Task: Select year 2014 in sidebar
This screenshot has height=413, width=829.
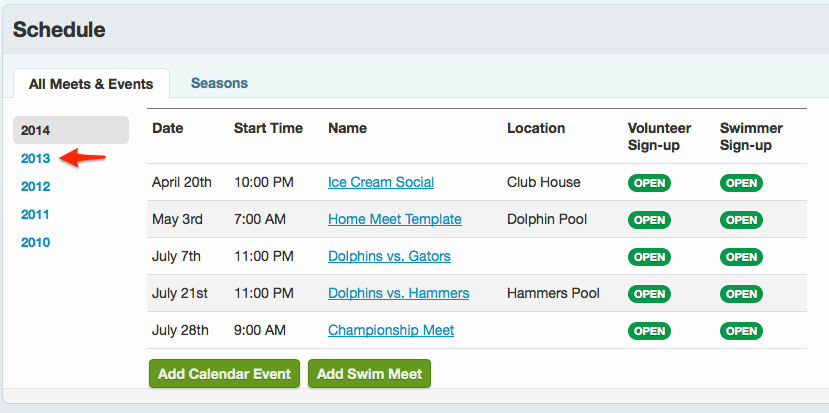Action: (x=36, y=130)
